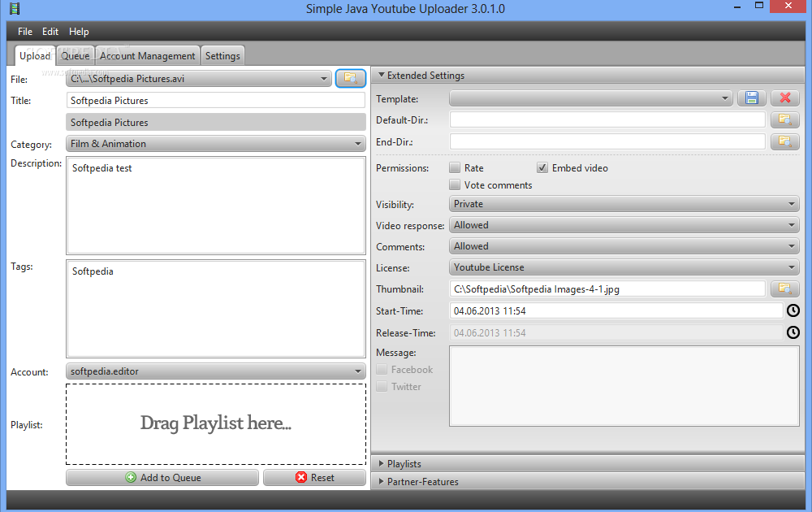Click the End-Dir input field
Screen dimensions: 812x512
coord(607,141)
